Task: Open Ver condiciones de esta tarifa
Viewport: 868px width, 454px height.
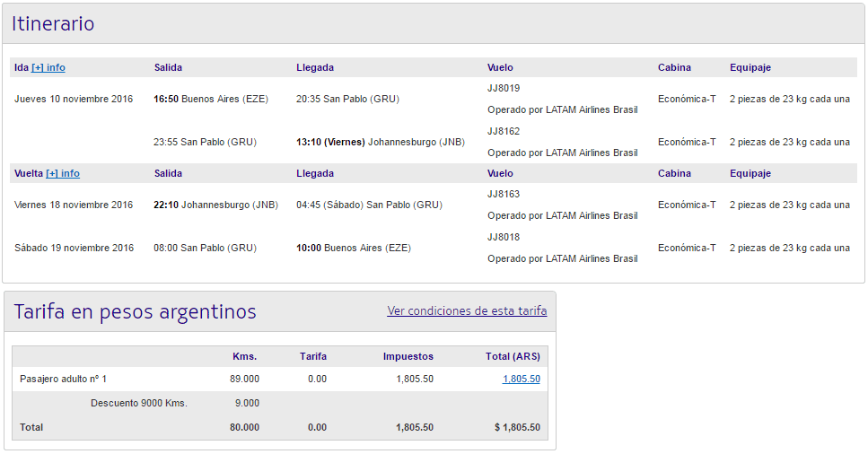Action: coord(467,310)
